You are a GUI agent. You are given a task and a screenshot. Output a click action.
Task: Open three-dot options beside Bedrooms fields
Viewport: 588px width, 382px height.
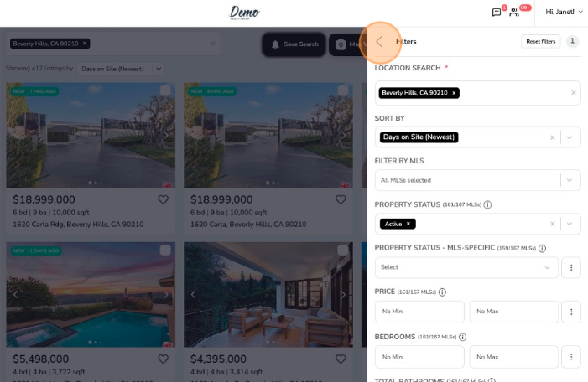coord(571,357)
